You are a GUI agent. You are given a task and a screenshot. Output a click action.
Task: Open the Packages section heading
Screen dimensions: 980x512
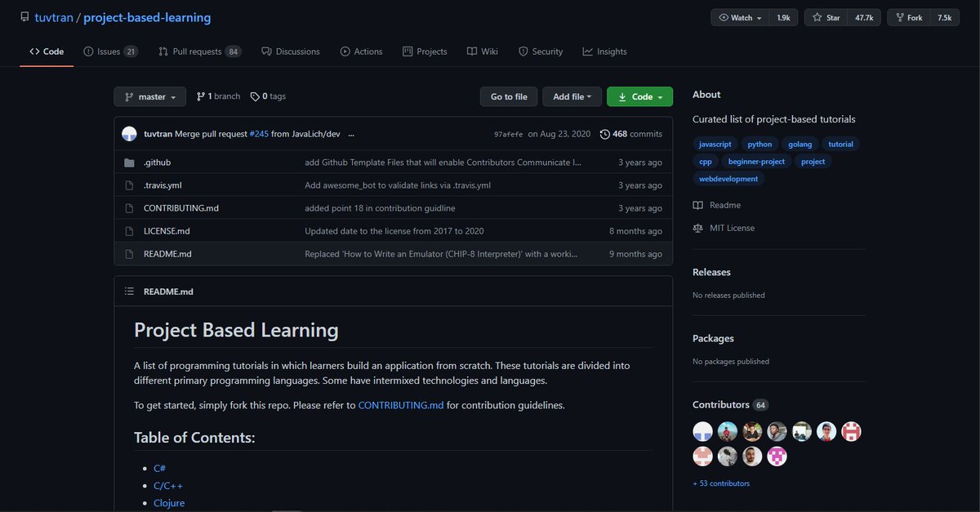tap(713, 338)
